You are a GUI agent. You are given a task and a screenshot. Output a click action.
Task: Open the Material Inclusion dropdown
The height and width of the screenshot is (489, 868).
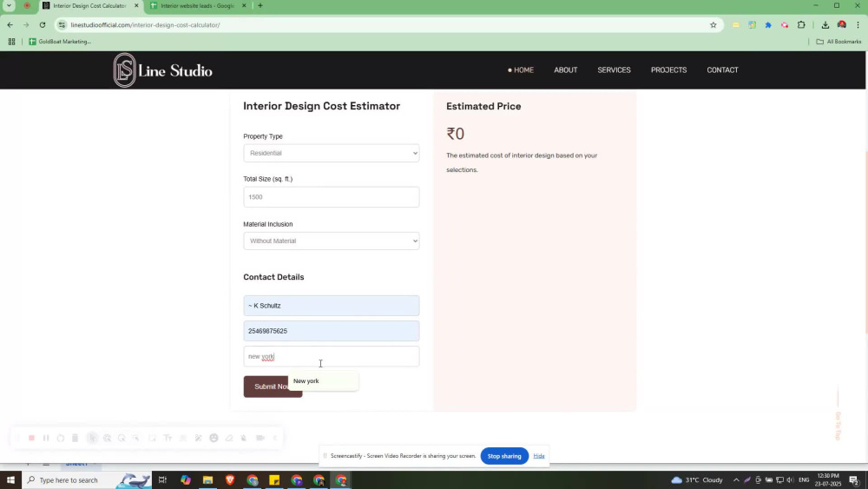pyautogui.click(x=331, y=241)
